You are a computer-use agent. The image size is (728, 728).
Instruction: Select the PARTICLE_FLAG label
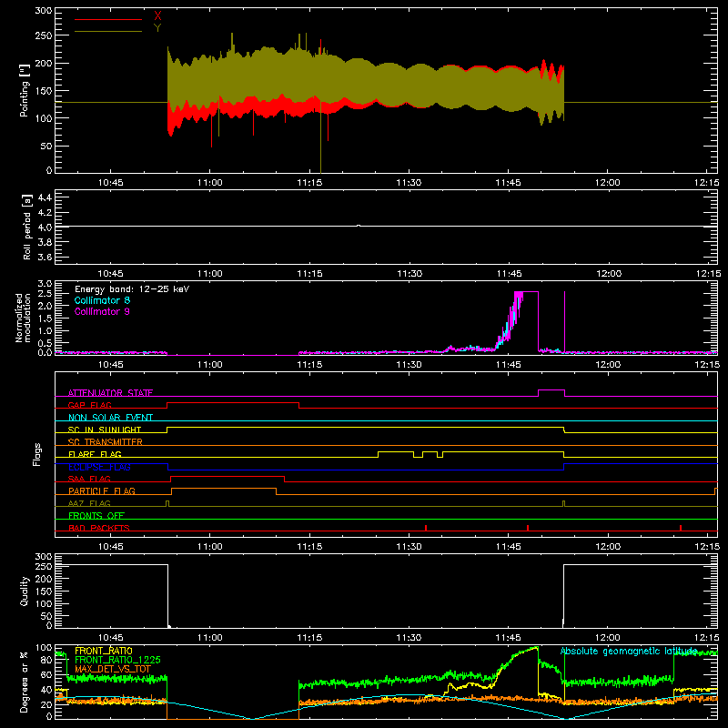click(102, 490)
